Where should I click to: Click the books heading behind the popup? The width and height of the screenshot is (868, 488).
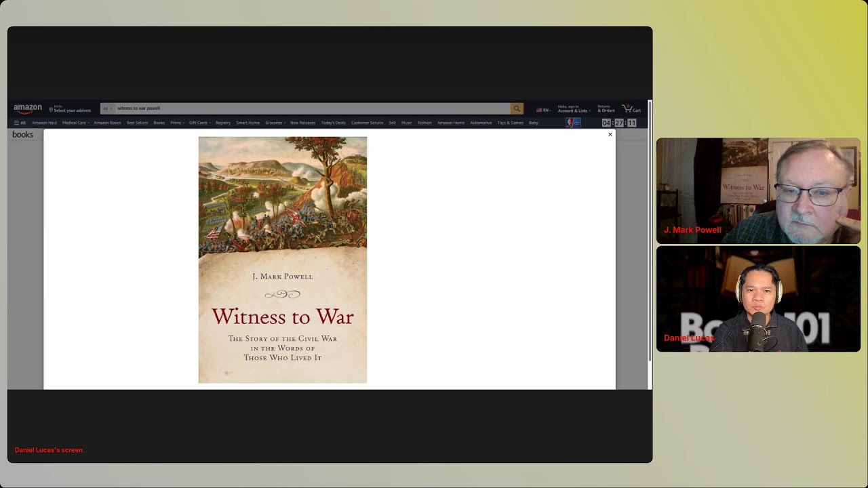pyautogui.click(x=22, y=135)
